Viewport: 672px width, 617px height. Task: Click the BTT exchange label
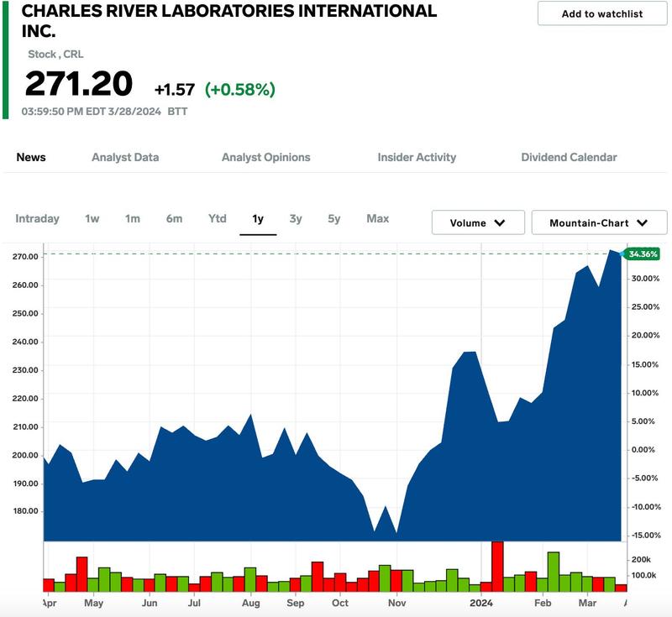coord(177,112)
